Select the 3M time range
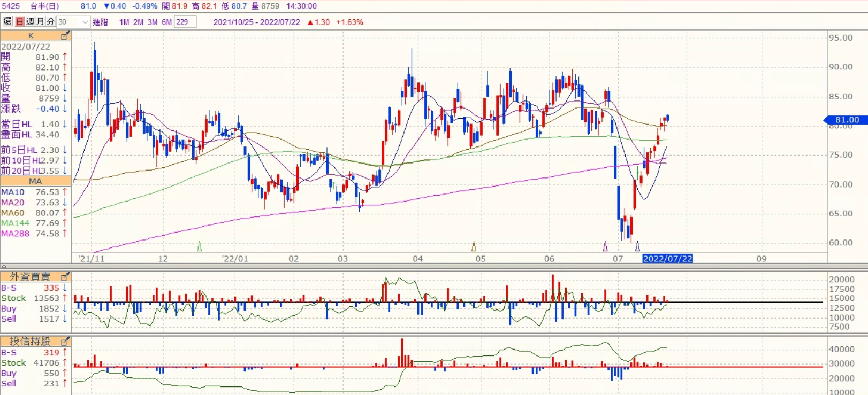Screen dimensions: 868x395 coord(153,22)
